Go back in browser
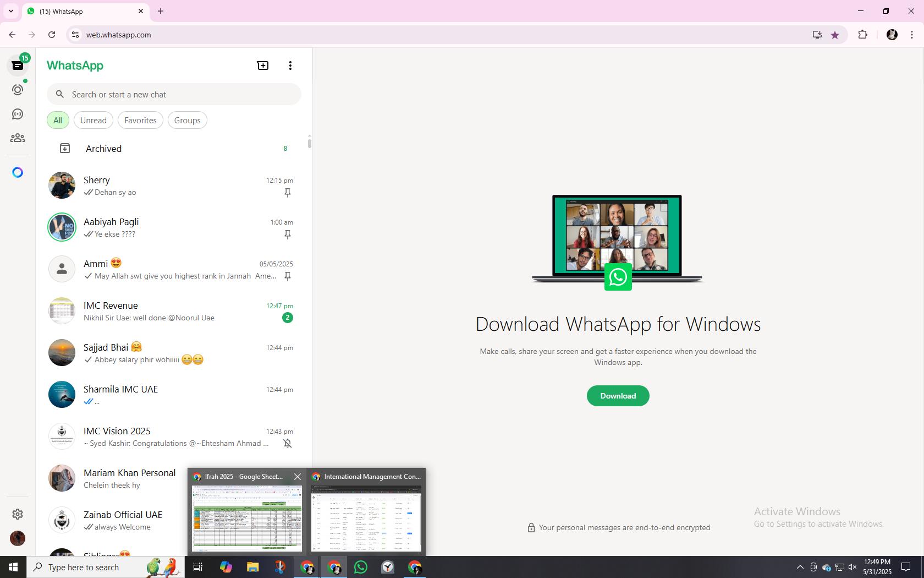 [x=12, y=35]
